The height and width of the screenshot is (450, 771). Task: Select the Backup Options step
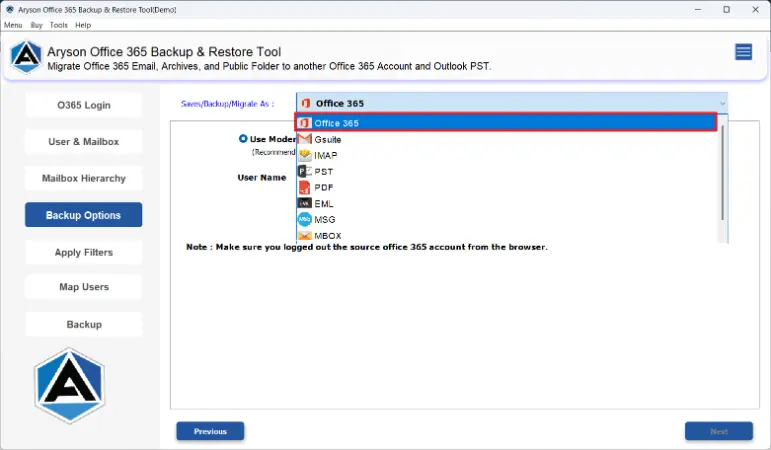pos(84,215)
